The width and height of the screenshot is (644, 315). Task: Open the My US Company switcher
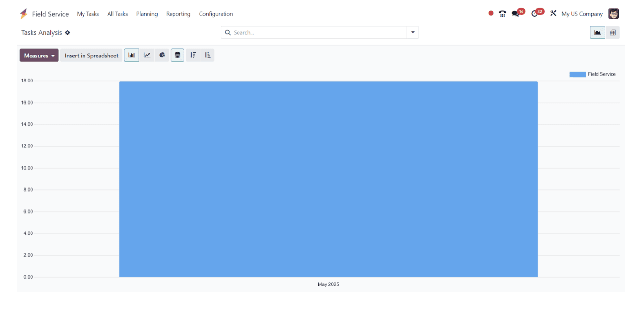click(582, 14)
